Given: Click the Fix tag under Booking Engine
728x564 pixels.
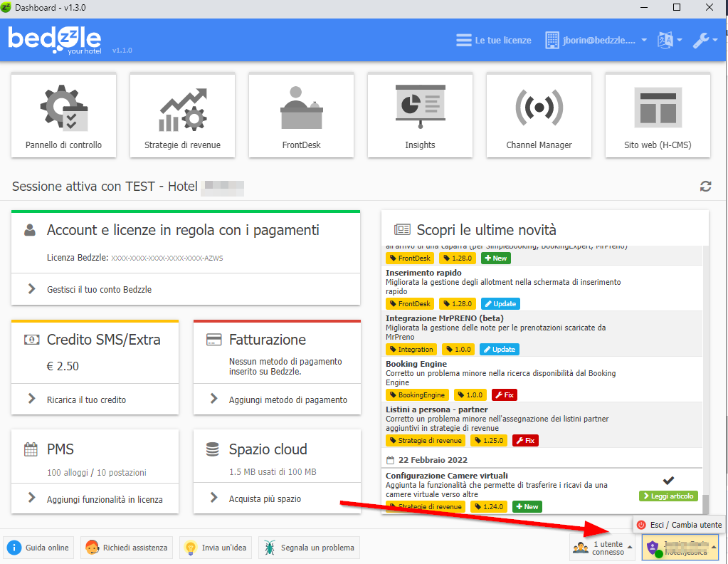Looking at the screenshot, I should (x=505, y=395).
